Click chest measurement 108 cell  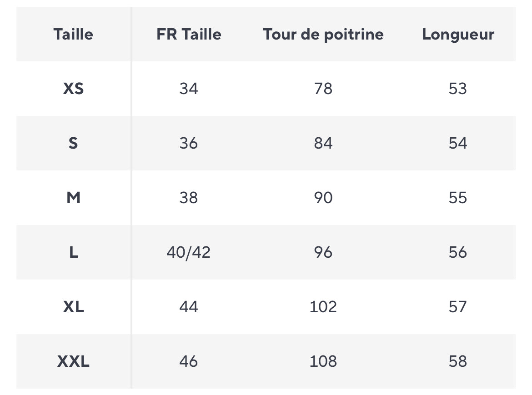pos(323,361)
